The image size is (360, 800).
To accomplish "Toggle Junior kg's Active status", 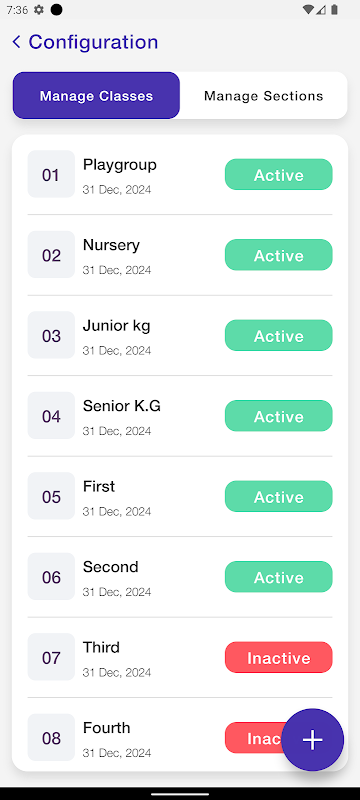I will [x=278, y=335].
